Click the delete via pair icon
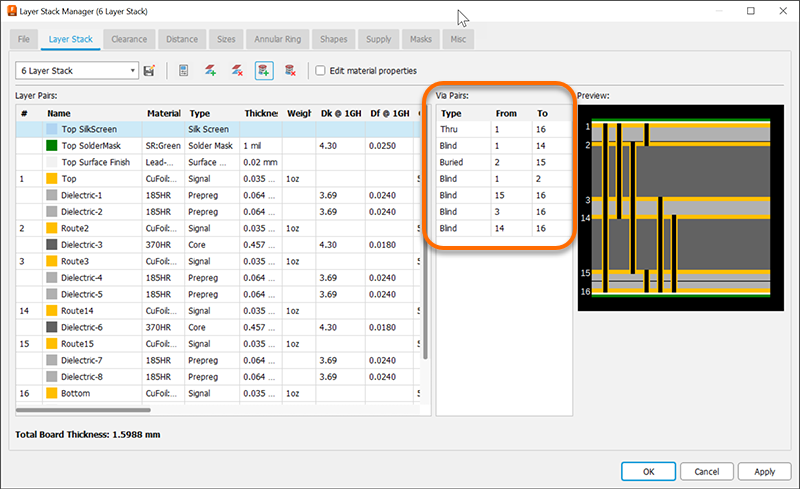The image size is (800, 489). point(290,70)
